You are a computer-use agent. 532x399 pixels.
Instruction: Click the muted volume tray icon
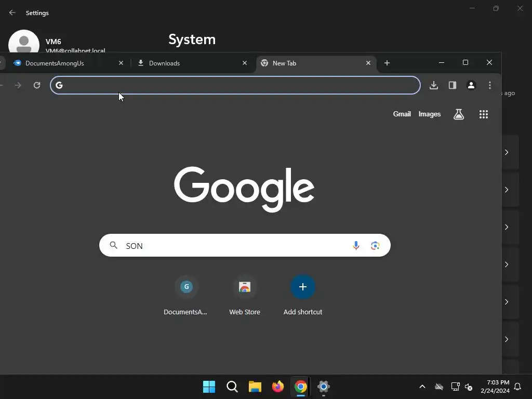[469, 387]
